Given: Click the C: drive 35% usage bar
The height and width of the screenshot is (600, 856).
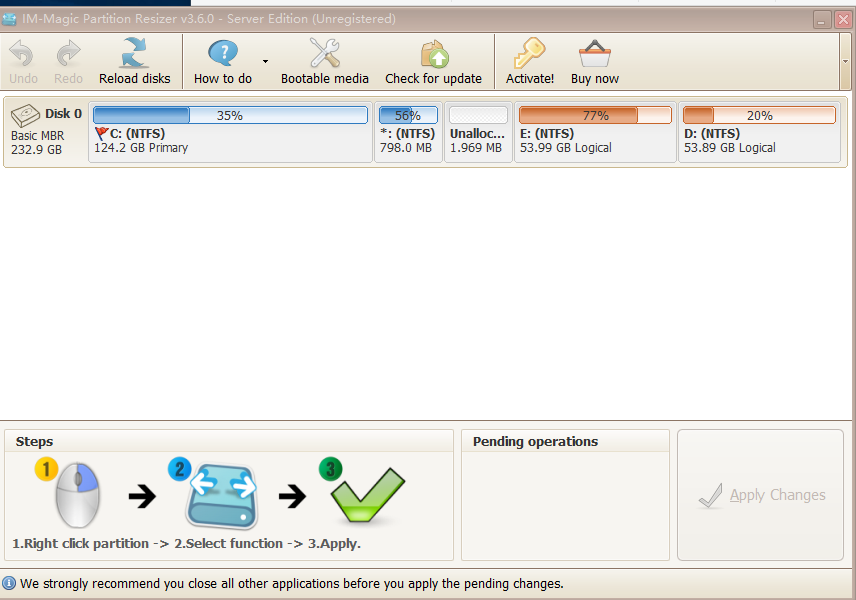Looking at the screenshot, I should [x=230, y=115].
